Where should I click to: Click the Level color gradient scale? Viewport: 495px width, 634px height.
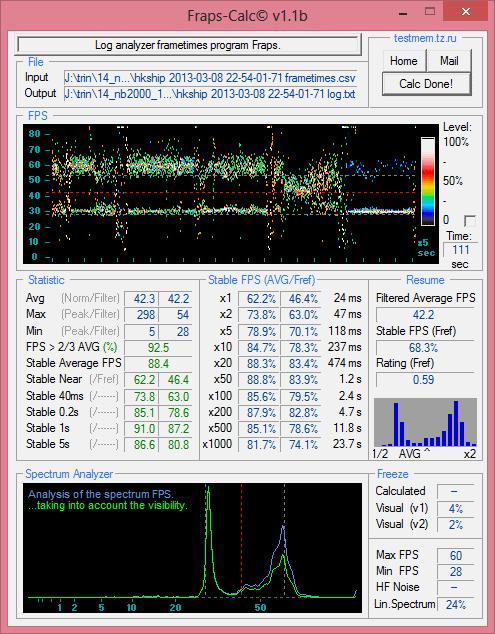click(428, 181)
